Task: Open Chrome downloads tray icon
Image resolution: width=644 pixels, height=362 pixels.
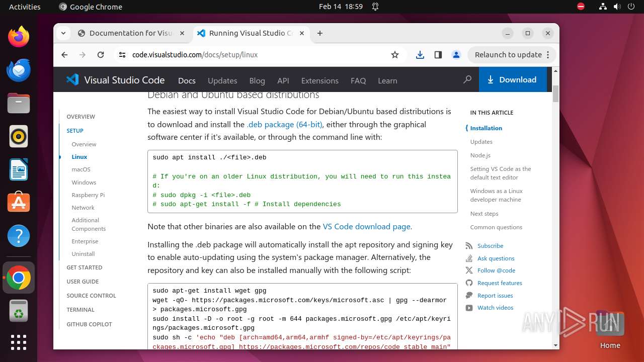Action: [420, 55]
